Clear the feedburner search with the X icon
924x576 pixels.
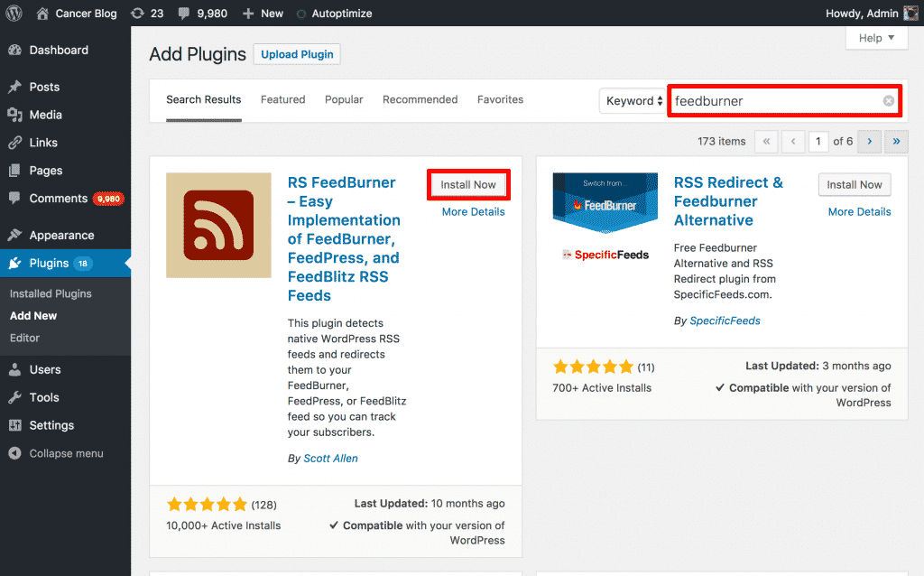pos(887,101)
